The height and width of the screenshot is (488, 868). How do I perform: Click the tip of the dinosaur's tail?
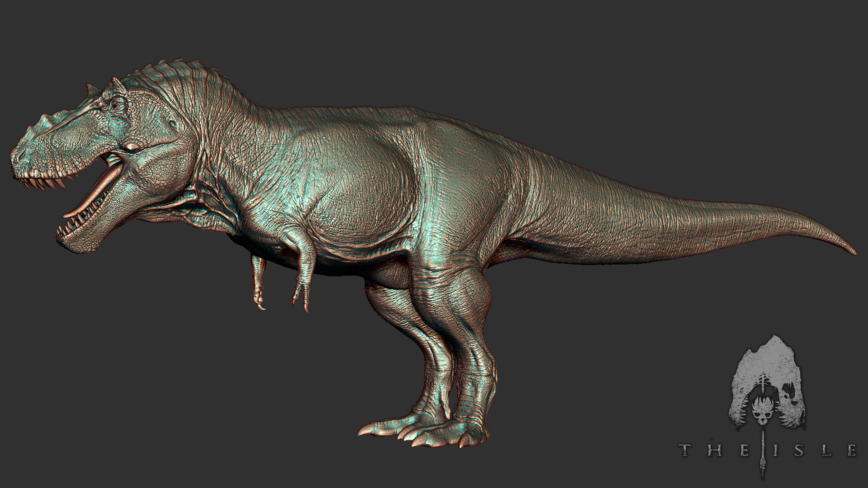[854, 252]
